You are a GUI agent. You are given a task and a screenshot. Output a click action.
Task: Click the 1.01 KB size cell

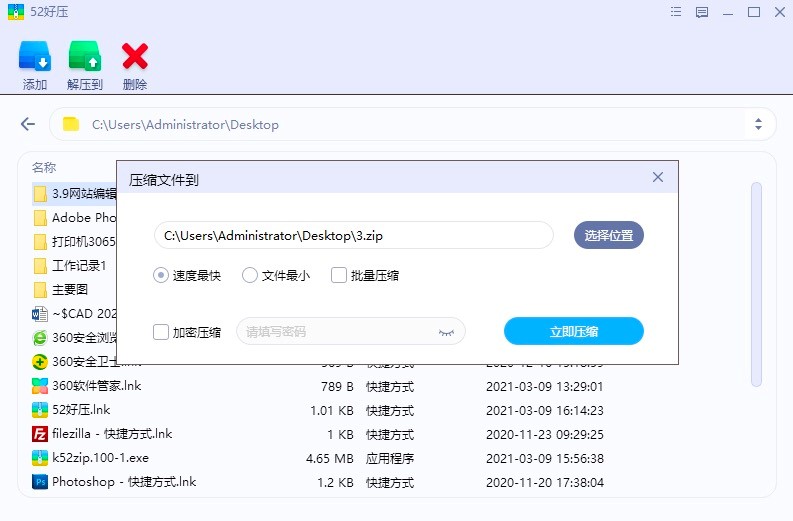(x=332, y=411)
